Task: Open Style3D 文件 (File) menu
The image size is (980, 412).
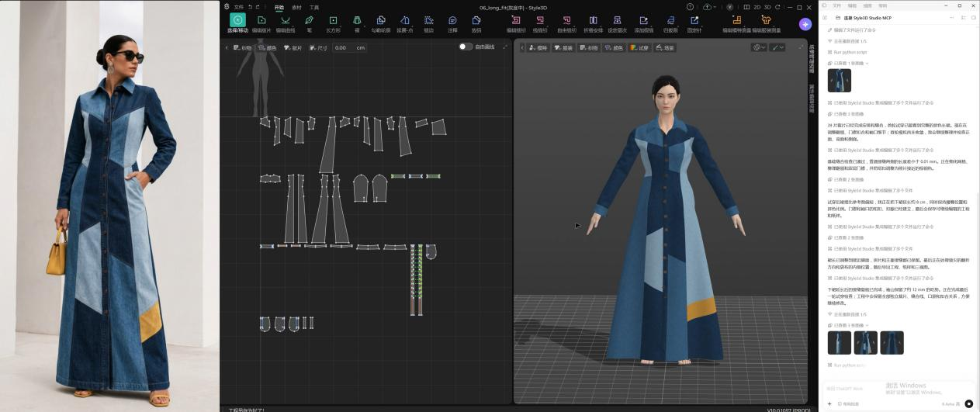Action: coord(238,6)
